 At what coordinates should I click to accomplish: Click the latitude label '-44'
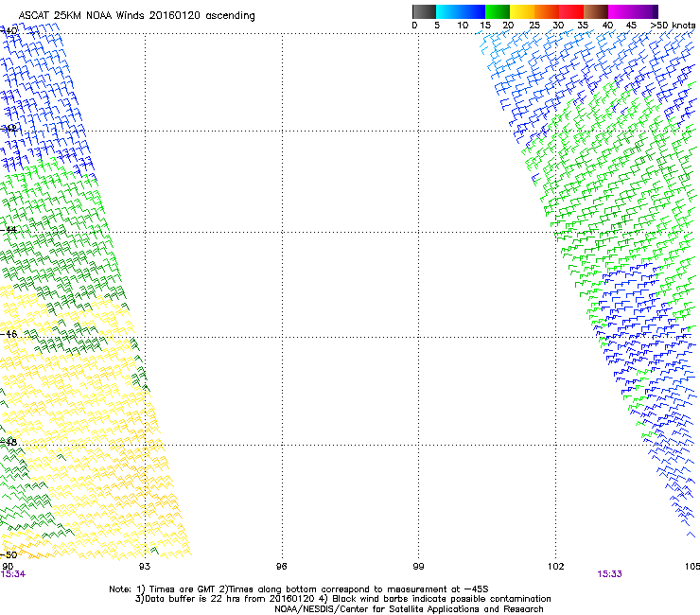[9, 230]
